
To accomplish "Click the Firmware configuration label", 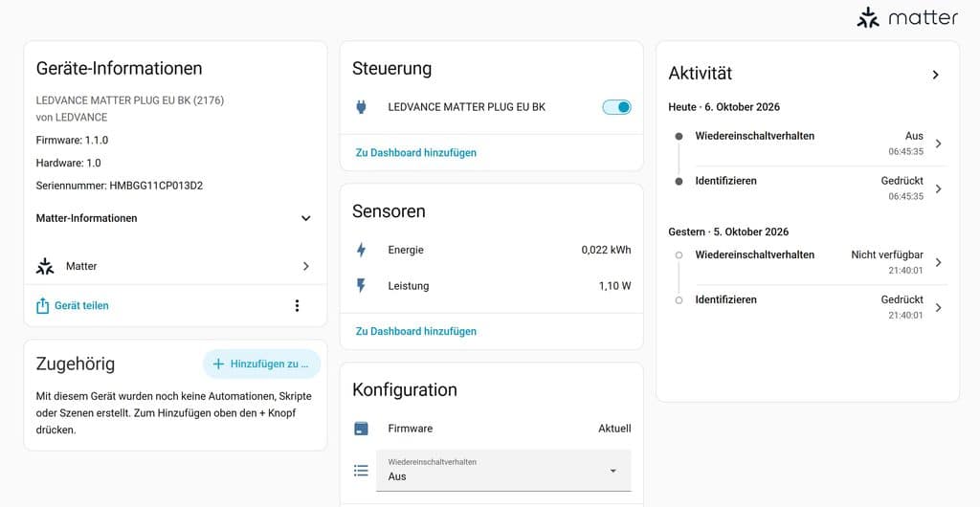I will (410, 429).
